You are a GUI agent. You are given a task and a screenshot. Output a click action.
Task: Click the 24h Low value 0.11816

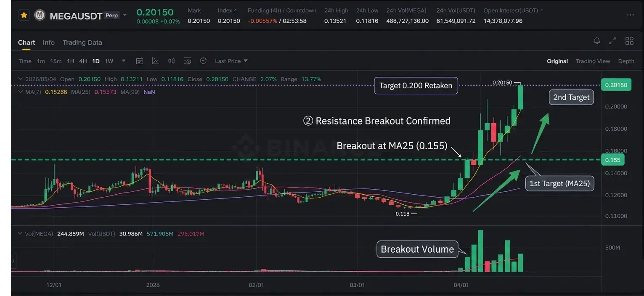[x=367, y=21]
